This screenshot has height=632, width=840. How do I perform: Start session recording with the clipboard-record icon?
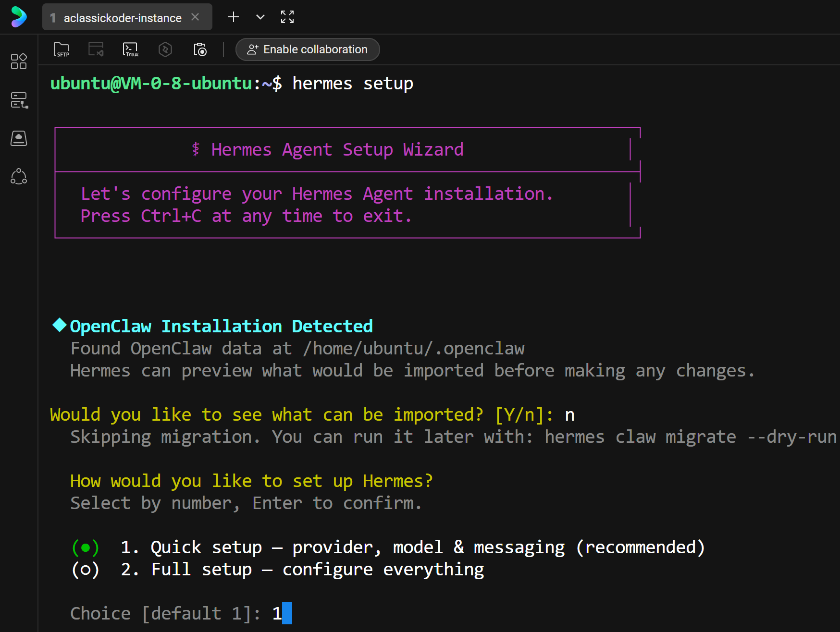point(200,49)
